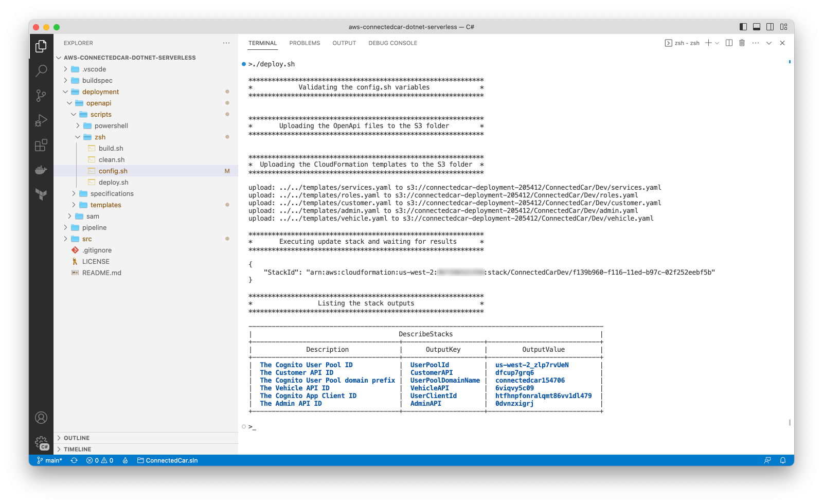823x504 pixels.
Task: Open the deploy.sh file
Action: [x=146, y=182]
